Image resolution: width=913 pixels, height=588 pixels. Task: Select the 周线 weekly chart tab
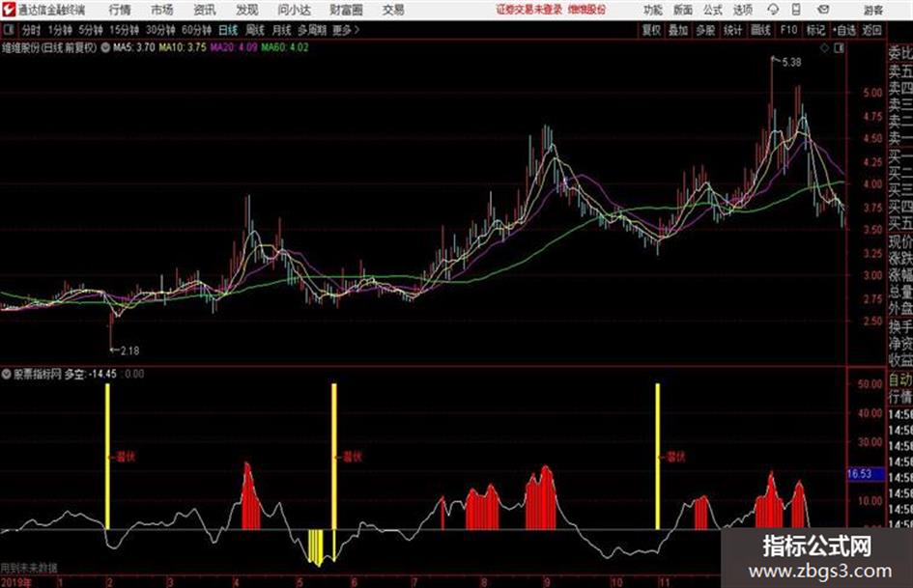[255, 30]
